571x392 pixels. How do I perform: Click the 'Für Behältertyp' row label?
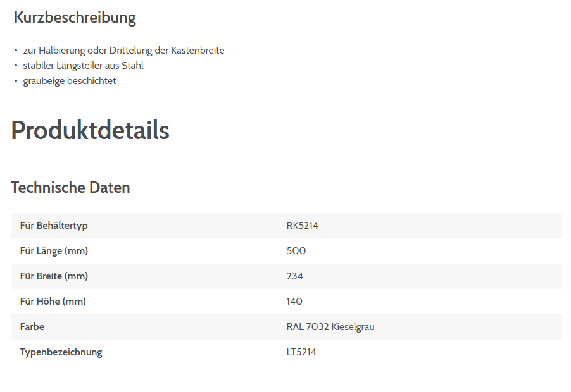pyautogui.click(x=54, y=226)
